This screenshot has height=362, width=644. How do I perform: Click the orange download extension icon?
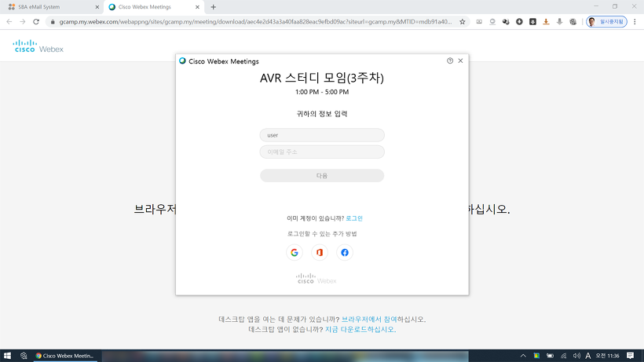(x=546, y=22)
